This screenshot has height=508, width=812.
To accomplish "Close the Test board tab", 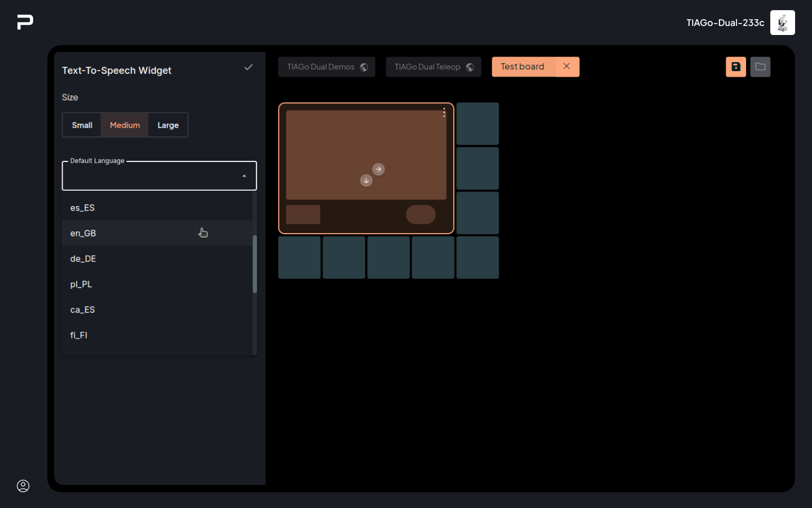I will [x=567, y=67].
